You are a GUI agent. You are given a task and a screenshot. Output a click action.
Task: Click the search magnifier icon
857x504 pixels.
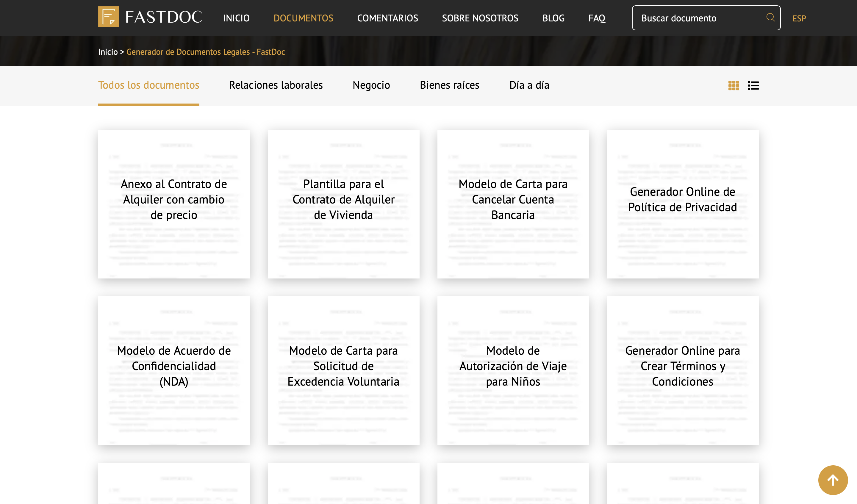(x=770, y=17)
